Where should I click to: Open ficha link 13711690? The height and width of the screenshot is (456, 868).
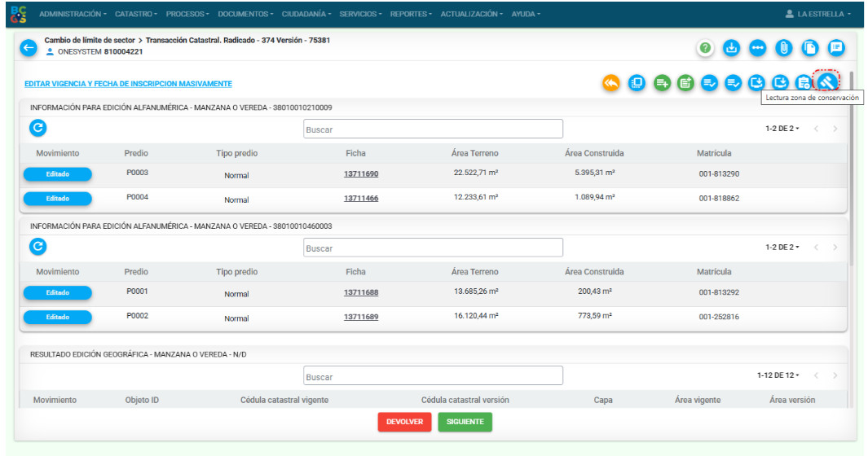tap(361, 174)
